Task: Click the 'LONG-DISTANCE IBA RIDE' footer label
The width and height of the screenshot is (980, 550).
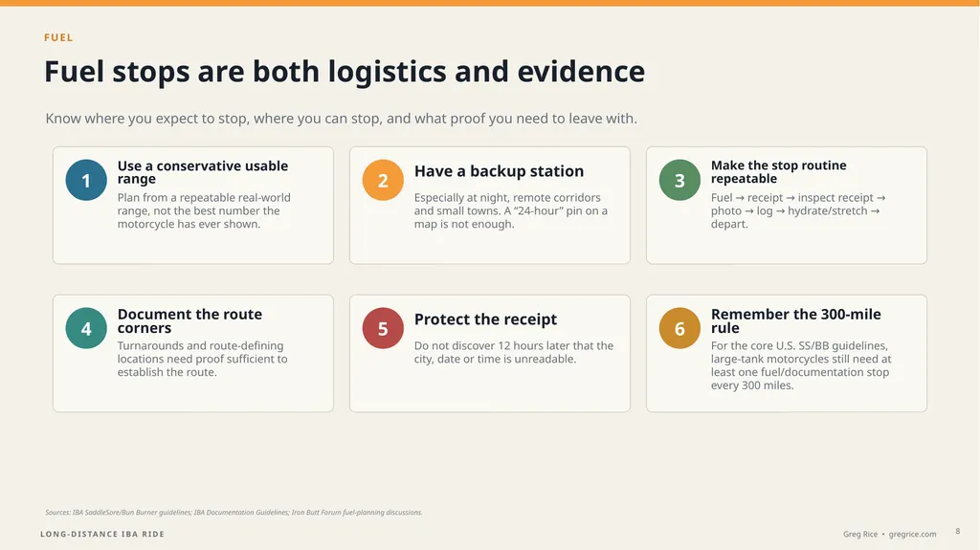Action: click(x=102, y=534)
